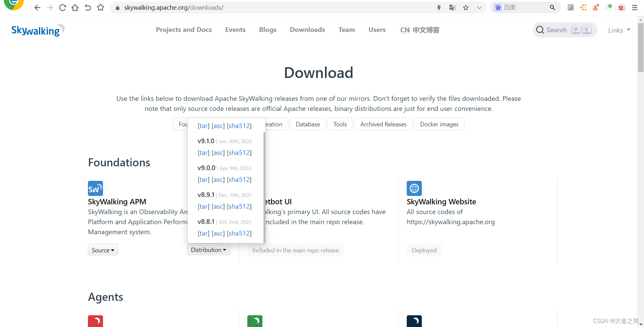Click the Baidu search magnifier icon
Viewport: 644px width, 327px height.
pos(552,7)
